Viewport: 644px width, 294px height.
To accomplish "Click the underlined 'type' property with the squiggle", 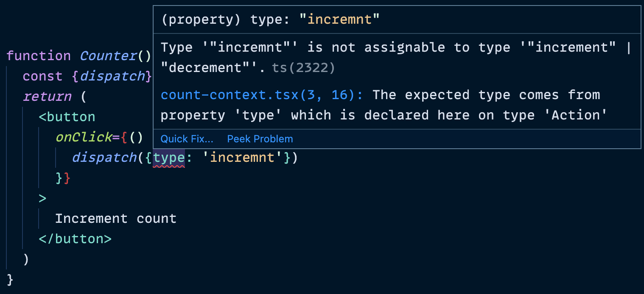I will [169, 157].
